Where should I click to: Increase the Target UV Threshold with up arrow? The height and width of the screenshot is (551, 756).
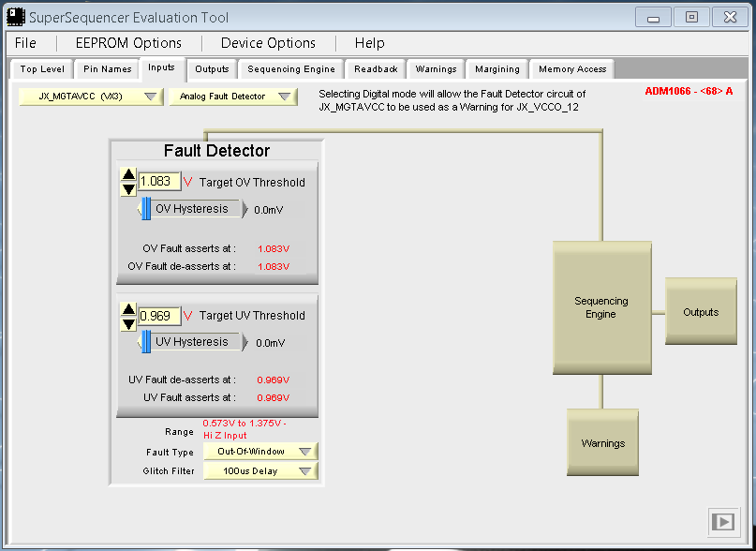coord(128,309)
